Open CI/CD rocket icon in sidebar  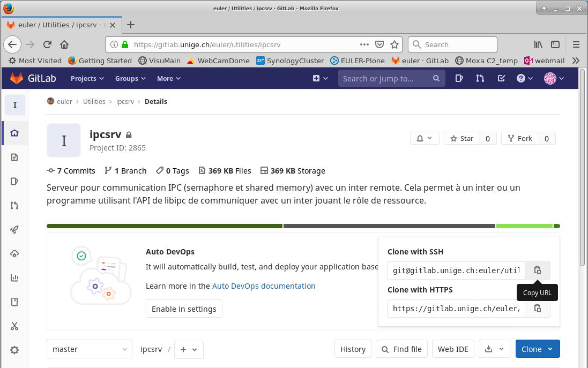14,229
